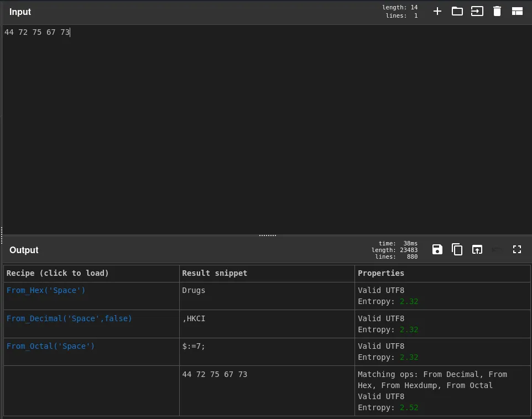Click the input lines 1 stat
This screenshot has height=419, width=532.
click(401, 15)
